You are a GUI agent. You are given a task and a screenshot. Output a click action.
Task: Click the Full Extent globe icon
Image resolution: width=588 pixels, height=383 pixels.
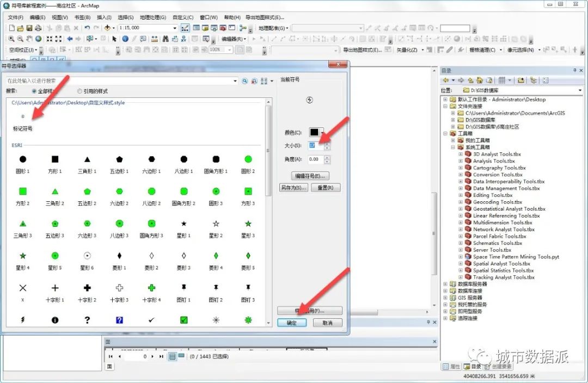[x=38, y=39]
